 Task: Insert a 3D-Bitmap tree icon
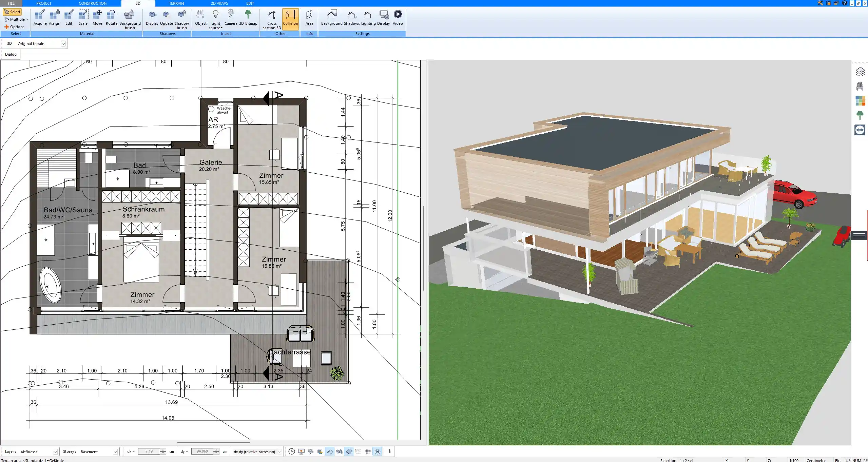(x=248, y=18)
